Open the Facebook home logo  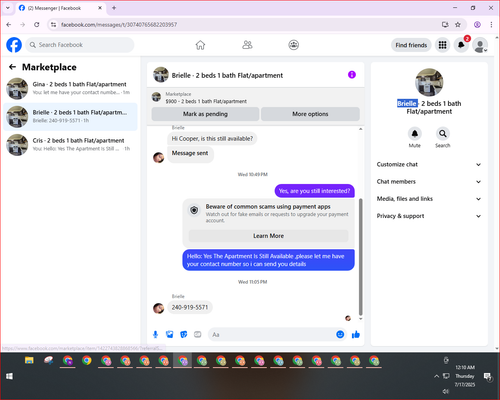pos(14,45)
